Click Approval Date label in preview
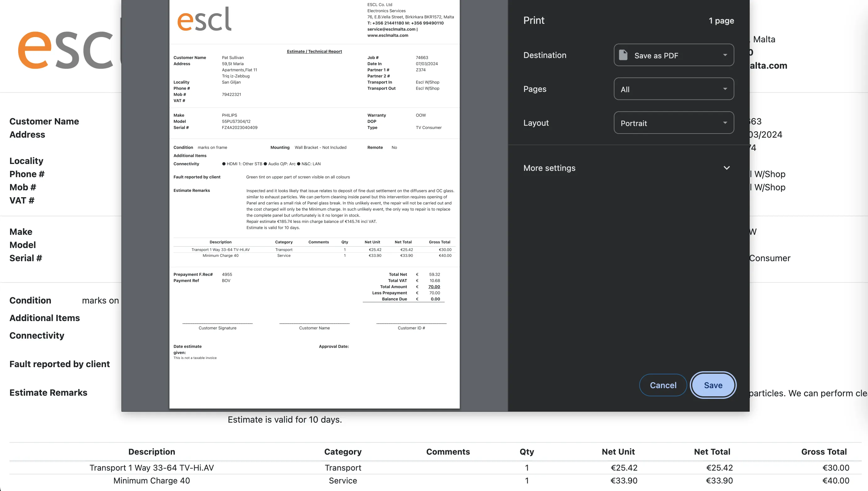Screen dimensions: 868x491 point(334,347)
